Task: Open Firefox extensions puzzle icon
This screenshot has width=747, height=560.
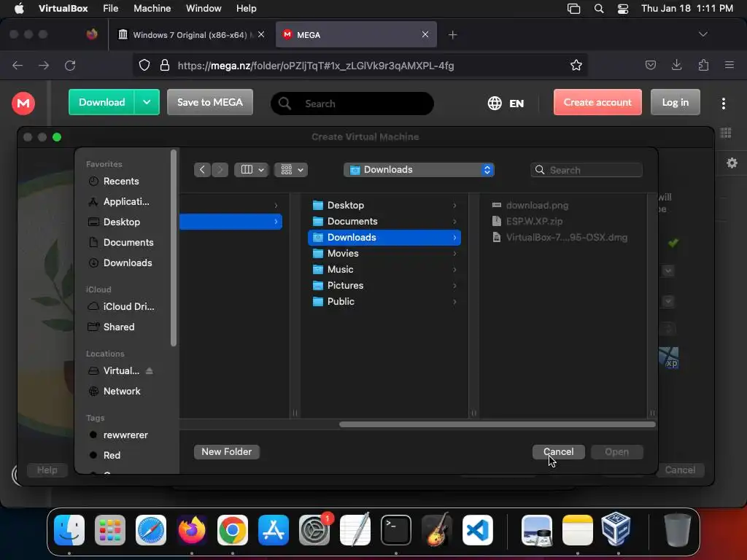Action: [x=703, y=65]
